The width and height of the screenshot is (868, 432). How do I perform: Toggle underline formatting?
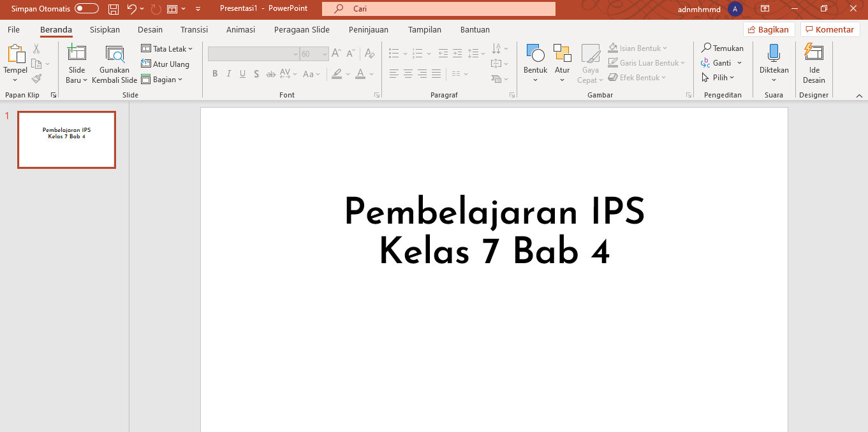(x=242, y=74)
